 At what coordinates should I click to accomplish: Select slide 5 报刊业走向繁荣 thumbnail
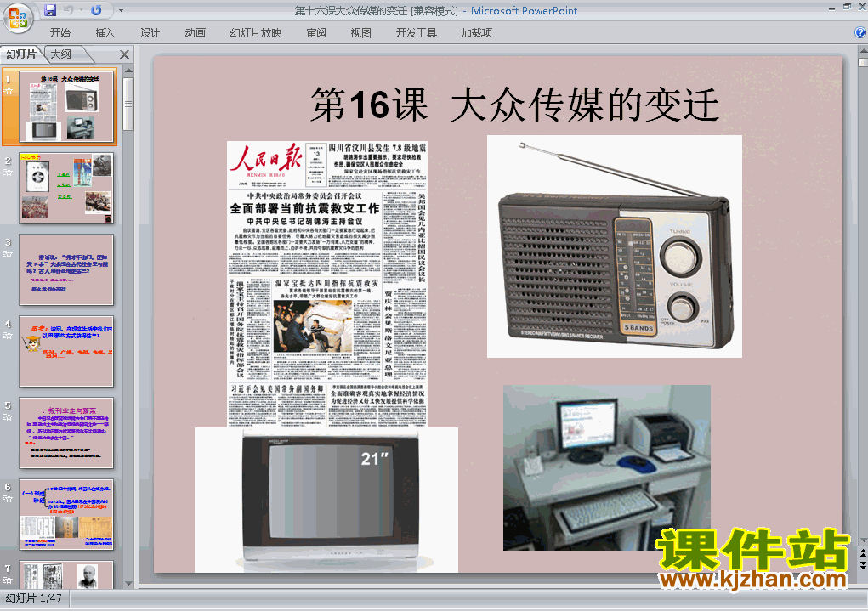(x=66, y=433)
